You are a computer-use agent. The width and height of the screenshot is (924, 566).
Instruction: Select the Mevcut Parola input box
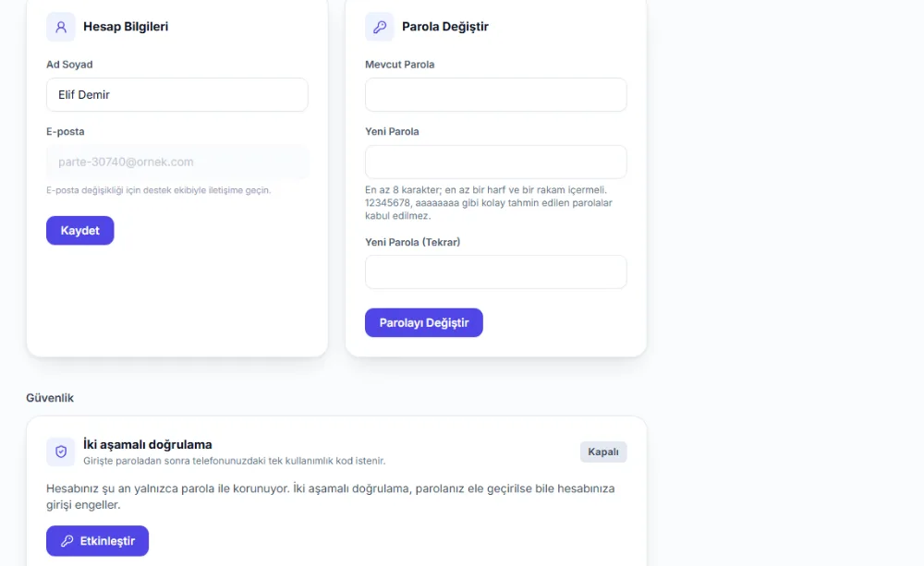[496, 95]
